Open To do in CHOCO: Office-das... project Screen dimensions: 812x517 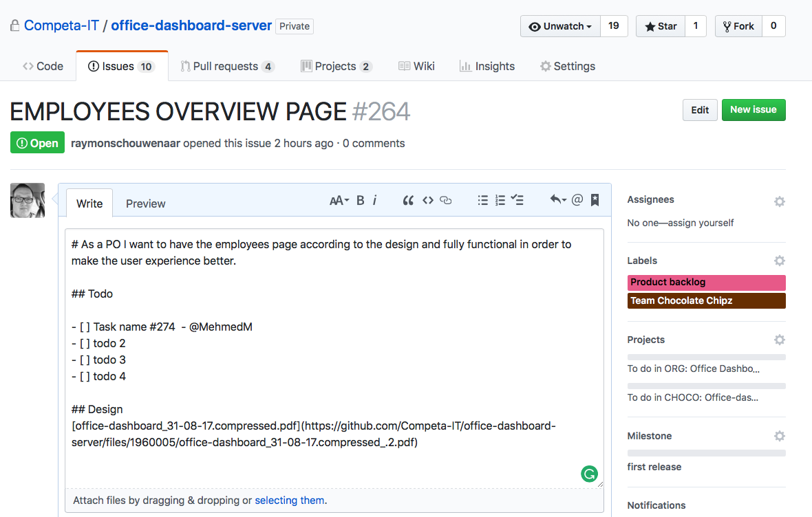coord(692,397)
